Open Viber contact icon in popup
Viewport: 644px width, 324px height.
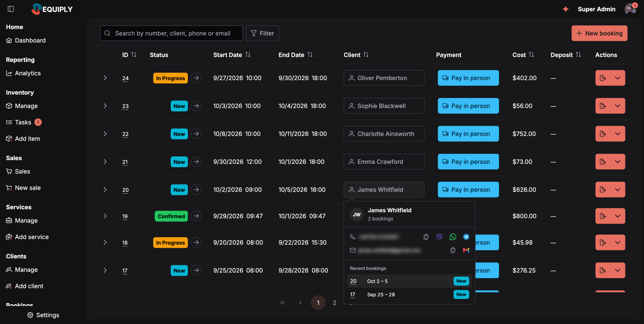click(439, 237)
